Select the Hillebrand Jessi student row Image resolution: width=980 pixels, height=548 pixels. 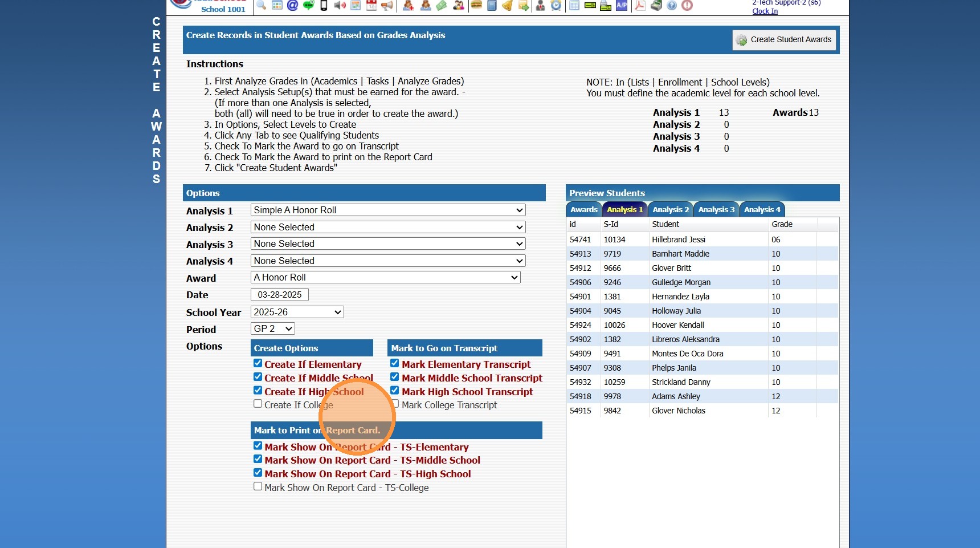pyautogui.click(x=678, y=240)
